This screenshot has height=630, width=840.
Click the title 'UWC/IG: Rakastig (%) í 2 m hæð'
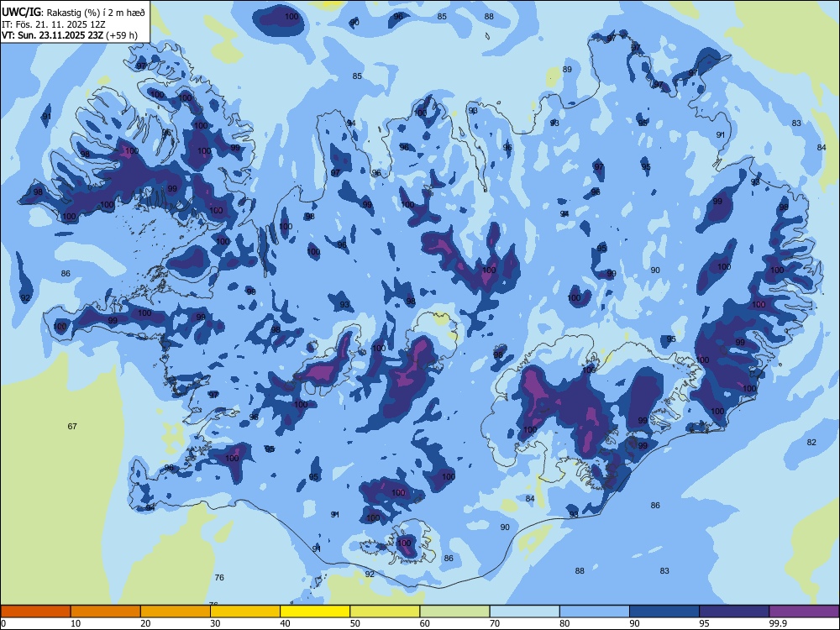tap(73, 12)
